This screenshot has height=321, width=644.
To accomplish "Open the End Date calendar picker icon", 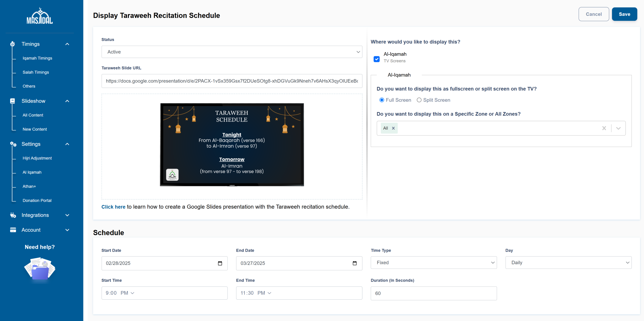I will (x=354, y=263).
